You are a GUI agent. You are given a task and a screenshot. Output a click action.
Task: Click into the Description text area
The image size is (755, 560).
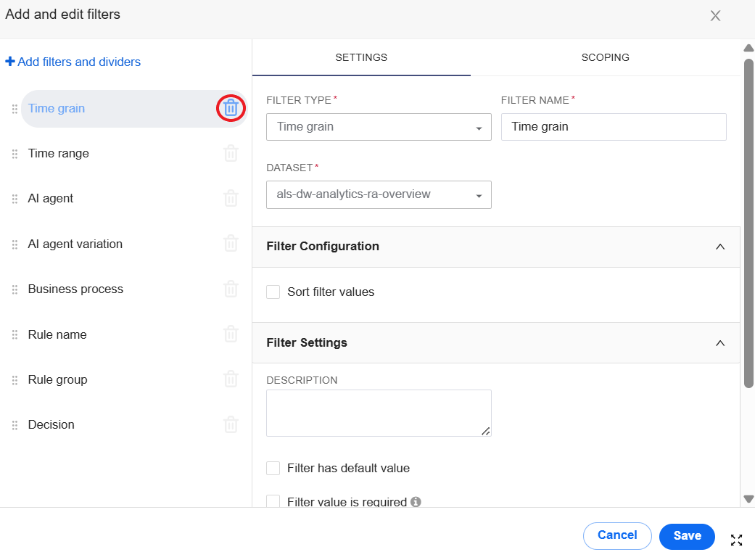point(379,413)
